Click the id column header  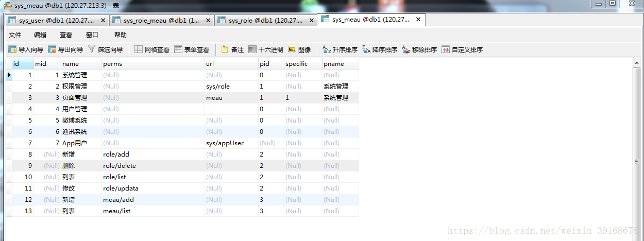coord(23,64)
